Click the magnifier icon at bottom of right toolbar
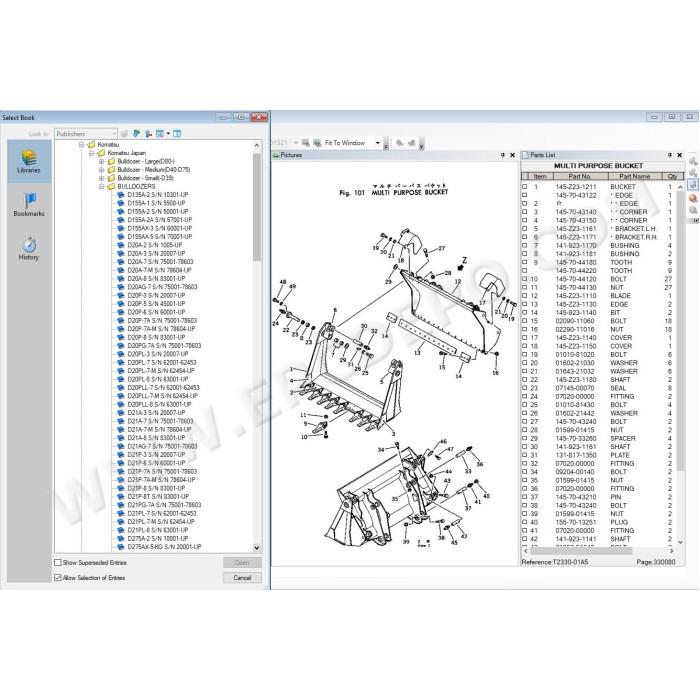Image resolution: width=700 pixels, height=700 pixels. 693,210
